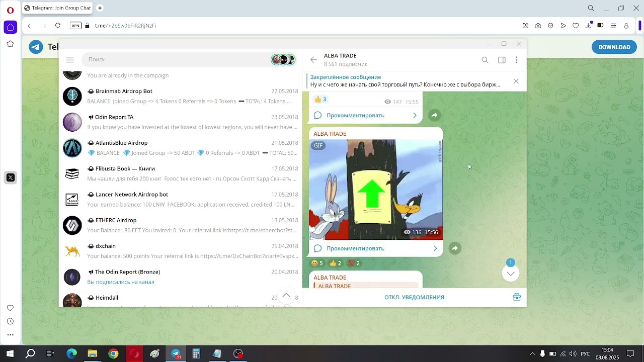
Task: Click the DOWNLOAD button on Telegram web page
Action: [614, 47]
